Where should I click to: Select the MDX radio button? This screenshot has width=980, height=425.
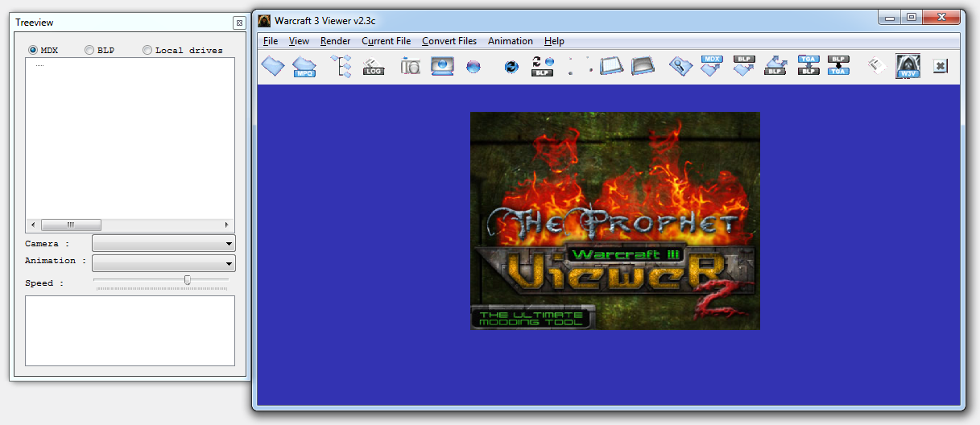[x=33, y=50]
